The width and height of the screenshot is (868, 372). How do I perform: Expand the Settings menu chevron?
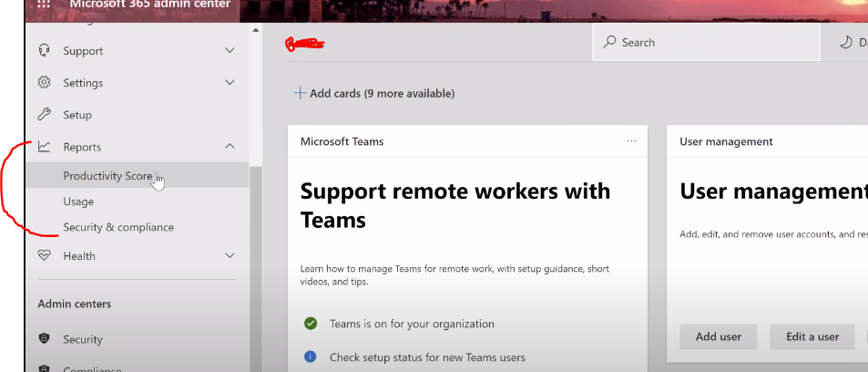point(230,83)
